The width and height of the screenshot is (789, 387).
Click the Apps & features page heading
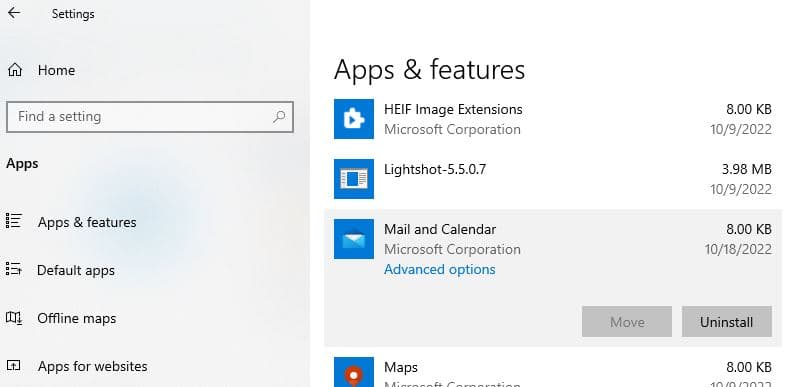tap(429, 69)
